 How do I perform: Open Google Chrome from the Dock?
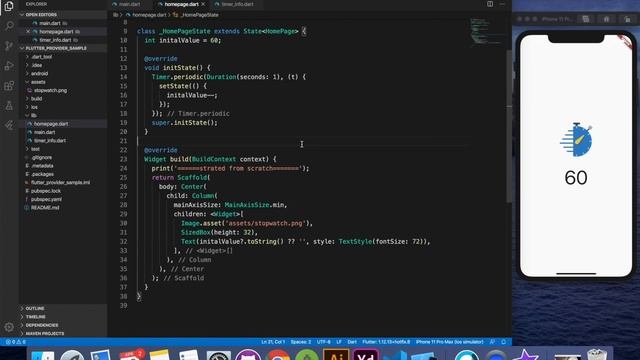click(278, 355)
